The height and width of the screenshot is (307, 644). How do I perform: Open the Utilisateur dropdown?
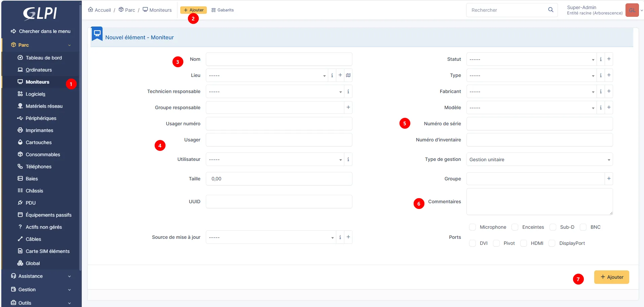[x=275, y=159]
